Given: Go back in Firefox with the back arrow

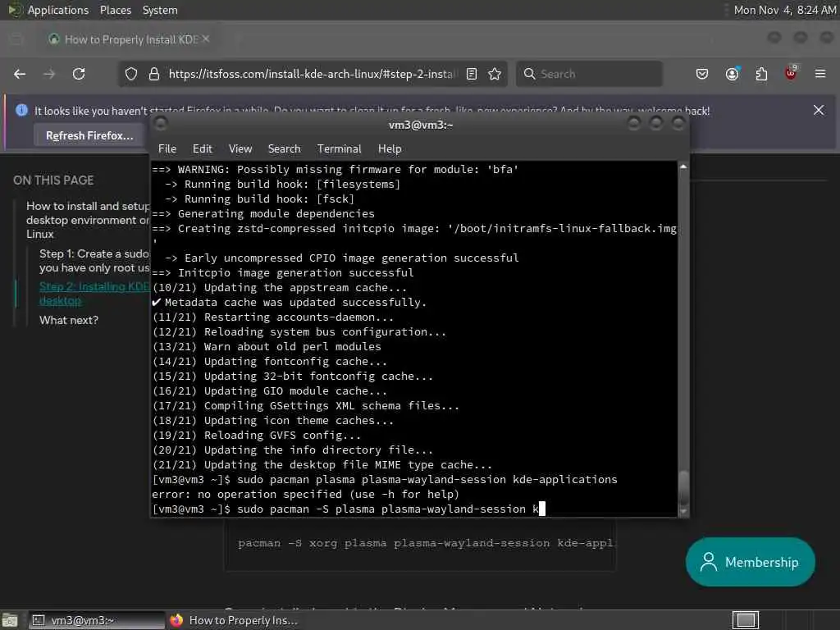Looking at the screenshot, I should [x=20, y=74].
